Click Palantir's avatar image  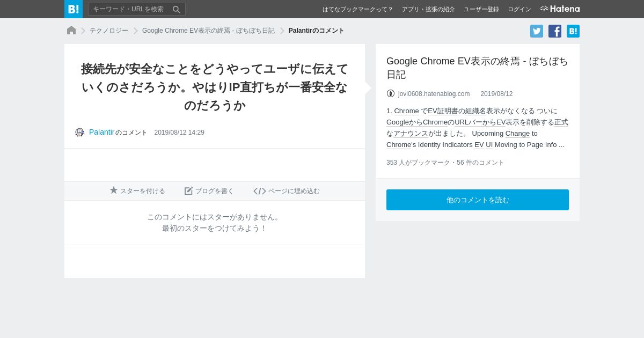coord(80,133)
